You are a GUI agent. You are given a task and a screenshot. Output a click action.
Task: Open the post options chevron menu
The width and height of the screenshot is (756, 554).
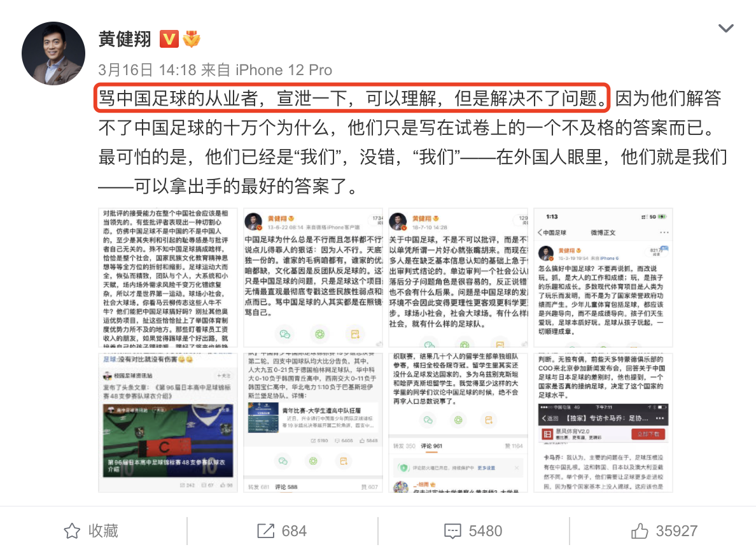[x=725, y=28]
